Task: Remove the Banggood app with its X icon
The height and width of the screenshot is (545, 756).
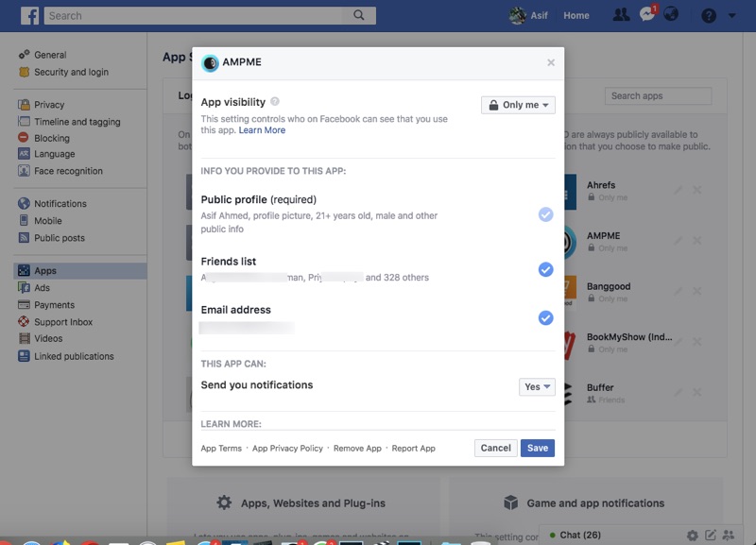Action: [x=696, y=291]
